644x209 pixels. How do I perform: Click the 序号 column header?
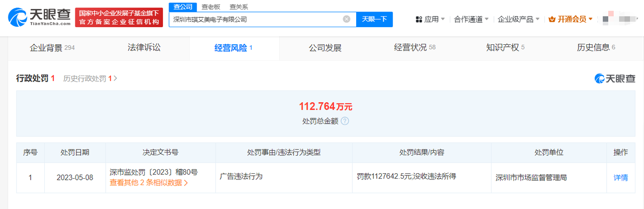click(30, 153)
